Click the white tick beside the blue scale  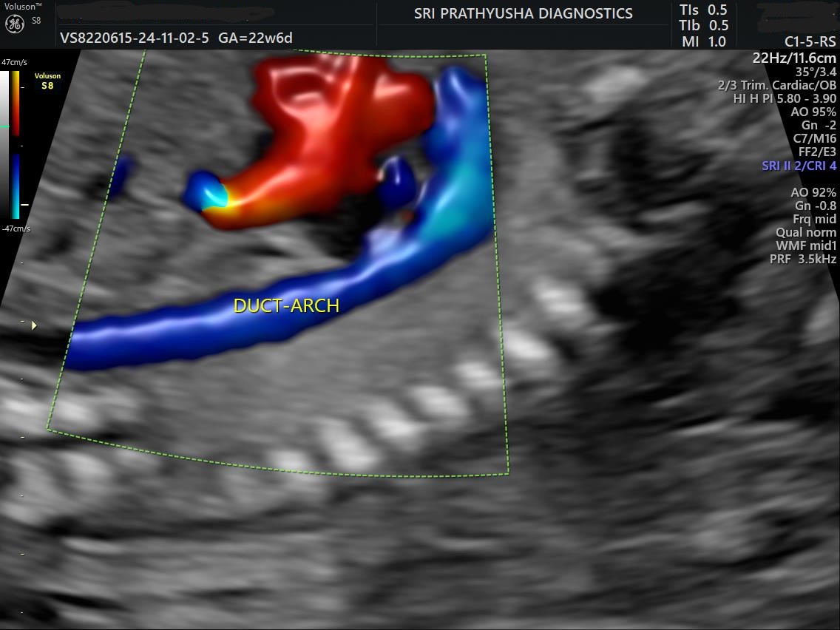(x=24, y=203)
